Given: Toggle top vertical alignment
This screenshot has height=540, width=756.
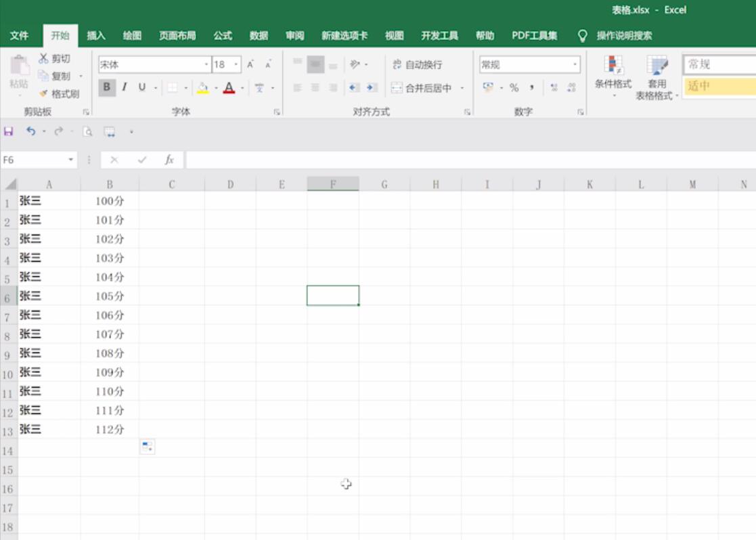Looking at the screenshot, I should coord(298,63).
